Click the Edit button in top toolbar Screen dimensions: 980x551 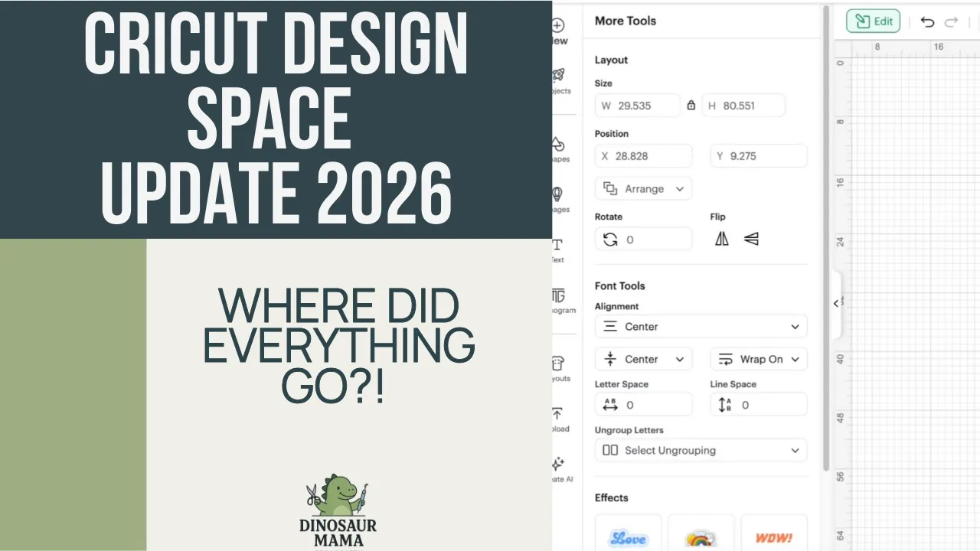pos(873,21)
